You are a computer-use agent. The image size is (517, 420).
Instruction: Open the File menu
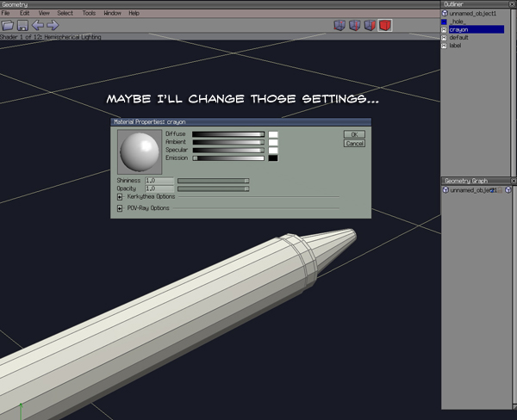[x=5, y=13]
